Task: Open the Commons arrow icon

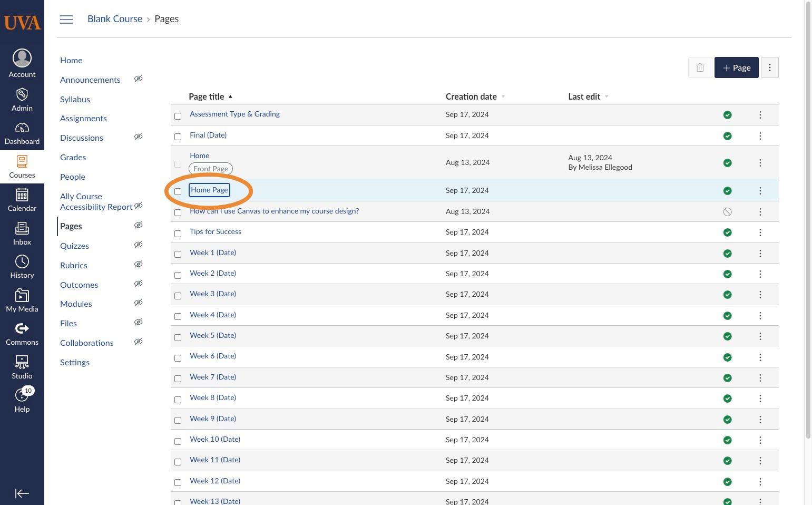Action: pos(22,328)
